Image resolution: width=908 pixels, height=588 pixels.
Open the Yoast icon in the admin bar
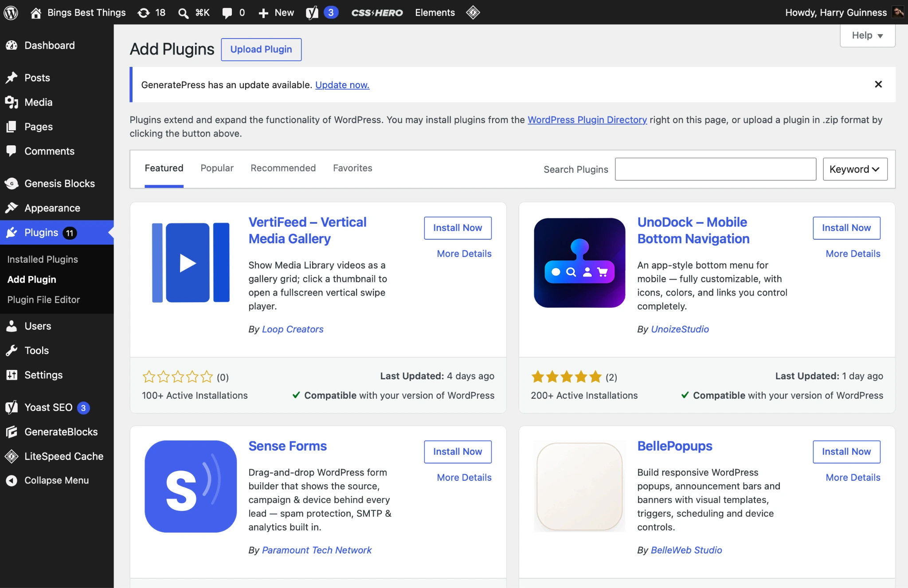(x=312, y=13)
